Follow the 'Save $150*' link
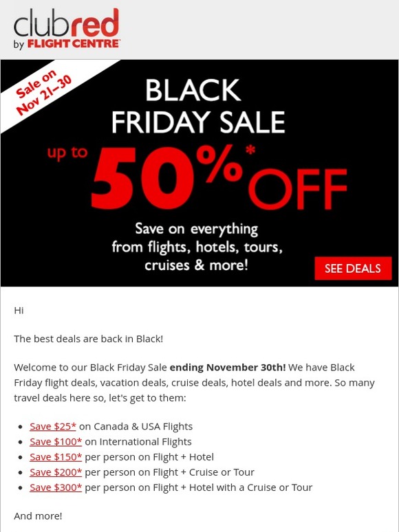 56,457
